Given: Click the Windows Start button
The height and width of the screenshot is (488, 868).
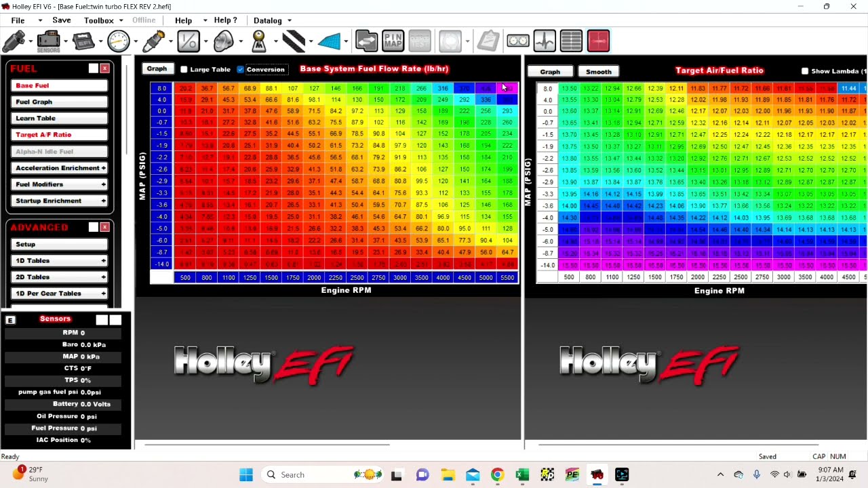Looking at the screenshot, I should tap(245, 474).
